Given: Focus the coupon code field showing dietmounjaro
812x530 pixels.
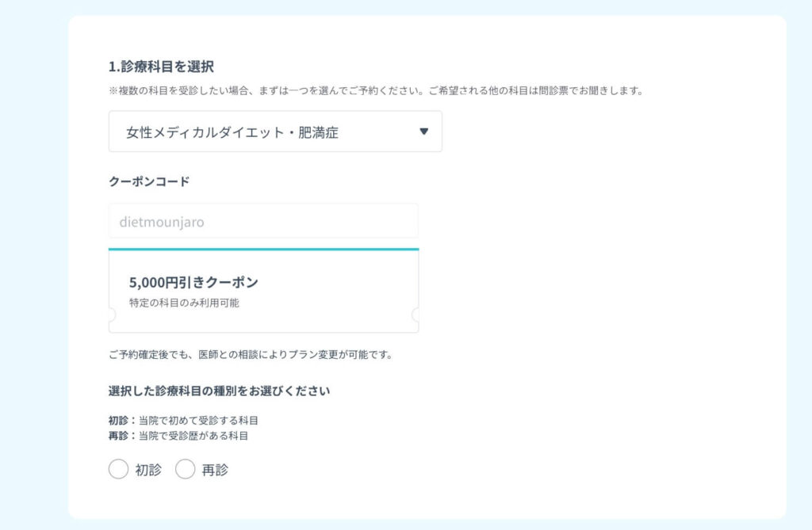Looking at the screenshot, I should (x=263, y=222).
